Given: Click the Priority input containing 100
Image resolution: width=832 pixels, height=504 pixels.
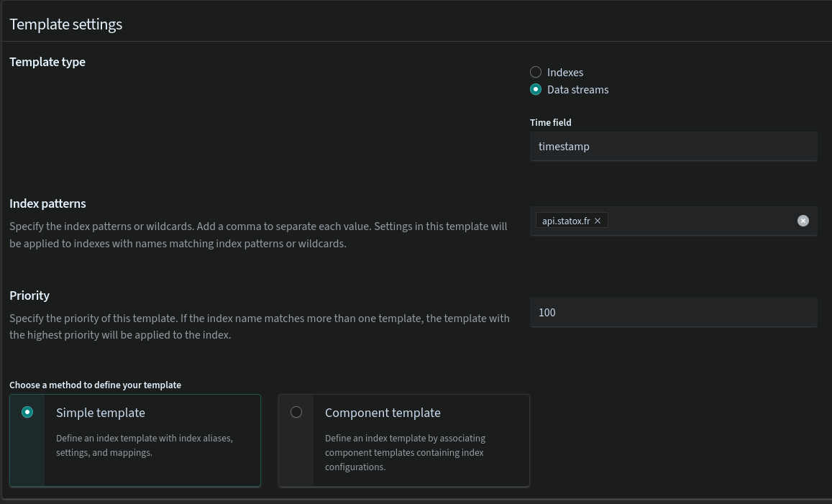Looking at the screenshot, I should [x=673, y=313].
